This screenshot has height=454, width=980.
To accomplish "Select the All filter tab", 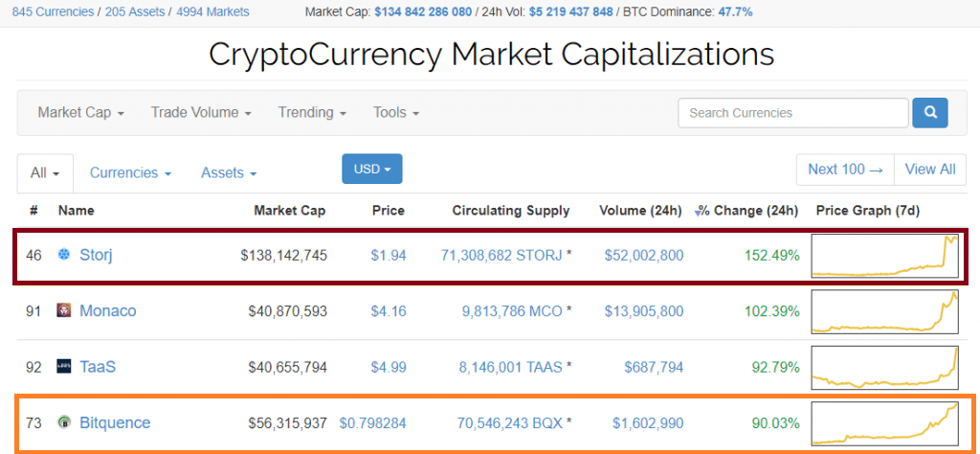I will tap(45, 173).
